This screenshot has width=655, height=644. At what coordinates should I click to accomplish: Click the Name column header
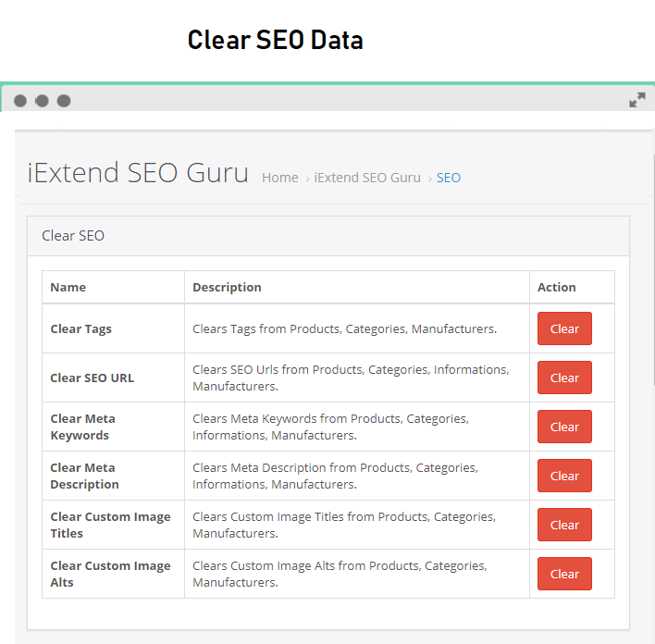pyautogui.click(x=68, y=287)
